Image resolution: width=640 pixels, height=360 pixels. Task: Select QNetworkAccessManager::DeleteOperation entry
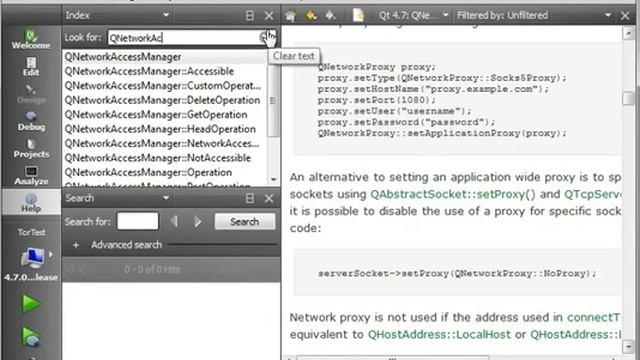click(x=164, y=100)
